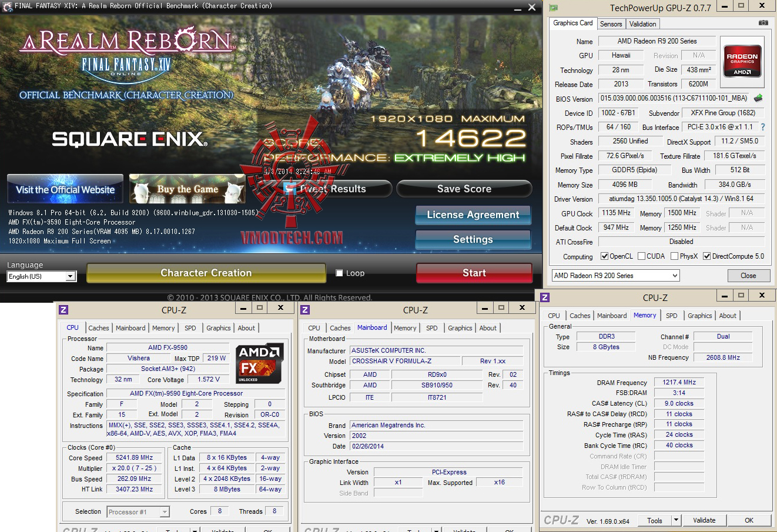Select Graphics Card tab in GPU-Z
Screen dimensions: 777x532
point(573,23)
